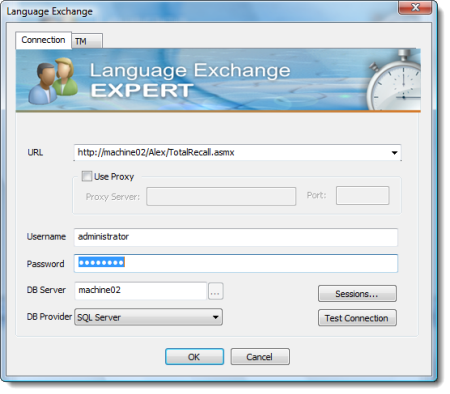
Task: Click the DB Server text field
Action: pyautogui.click(x=140, y=290)
